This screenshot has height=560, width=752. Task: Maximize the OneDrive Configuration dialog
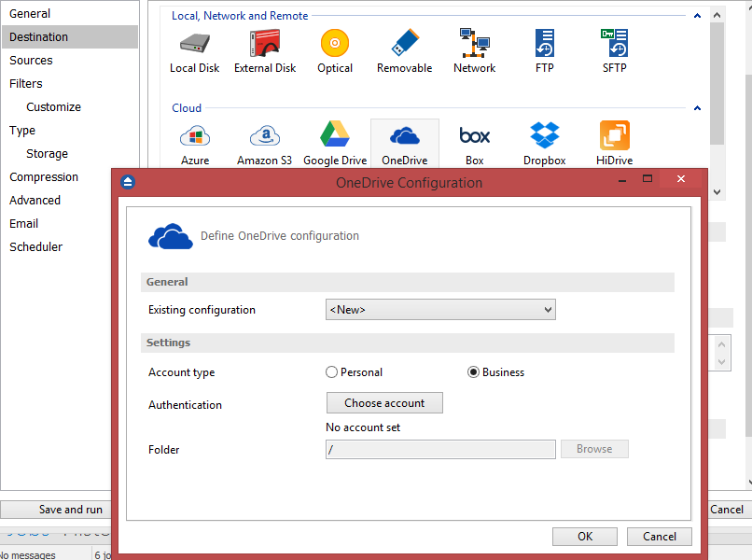pos(648,178)
